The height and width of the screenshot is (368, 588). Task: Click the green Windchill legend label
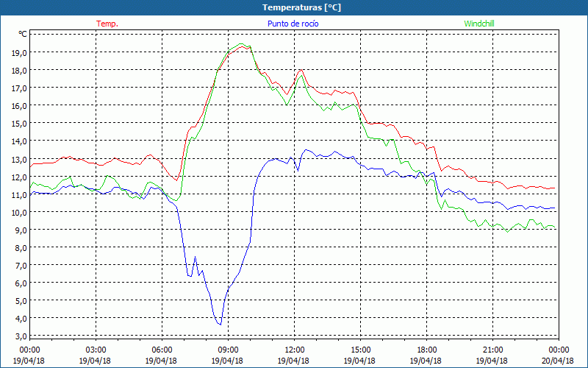pos(479,24)
